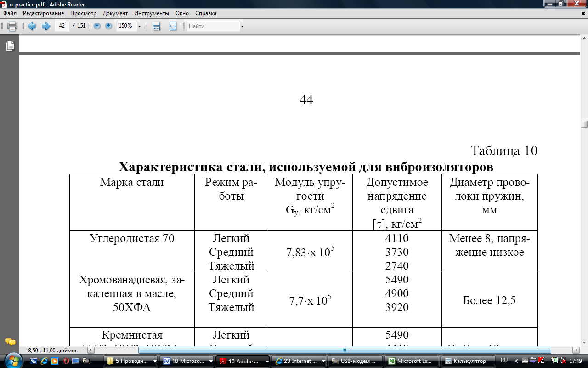Image resolution: width=588 pixels, height=368 pixels.
Task: Go to next page with right arrow
Action: [46, 26]
